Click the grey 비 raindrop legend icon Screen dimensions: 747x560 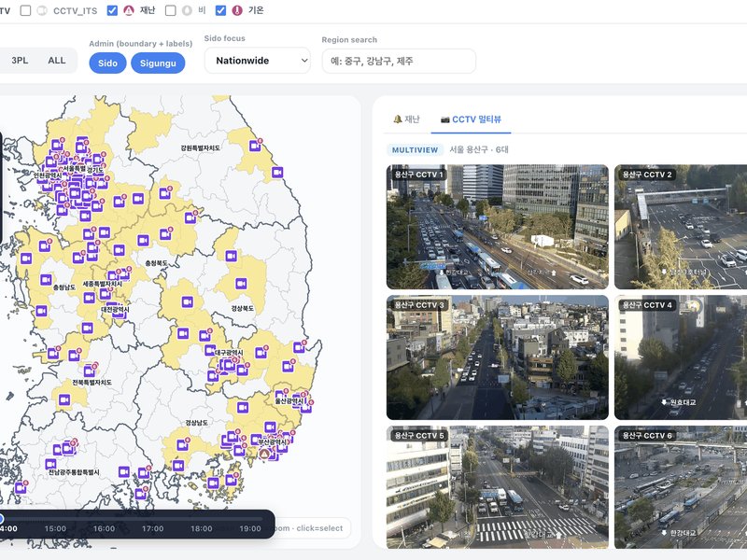[188, 10]
